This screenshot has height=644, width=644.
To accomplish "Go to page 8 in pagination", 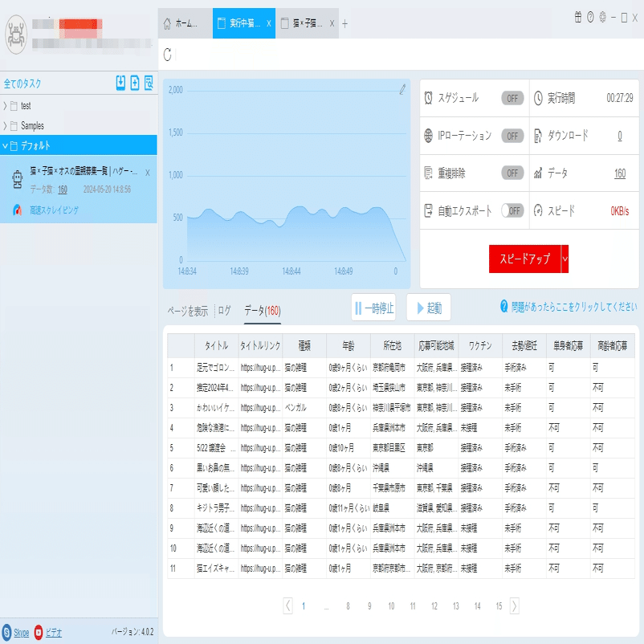I will tap(348, 605).
